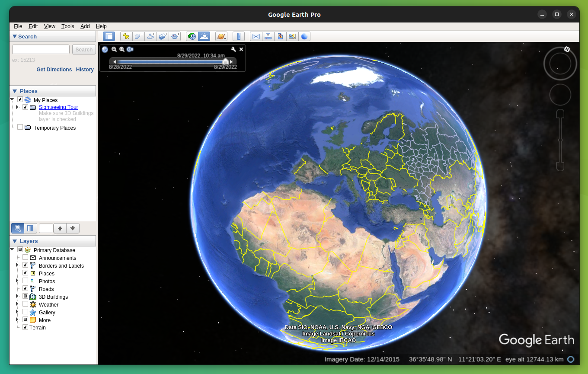The width and height of the screenshot is (588, 374).
Task: Enable the Photos layer checkbox
Action: click(x=25, y=281)
